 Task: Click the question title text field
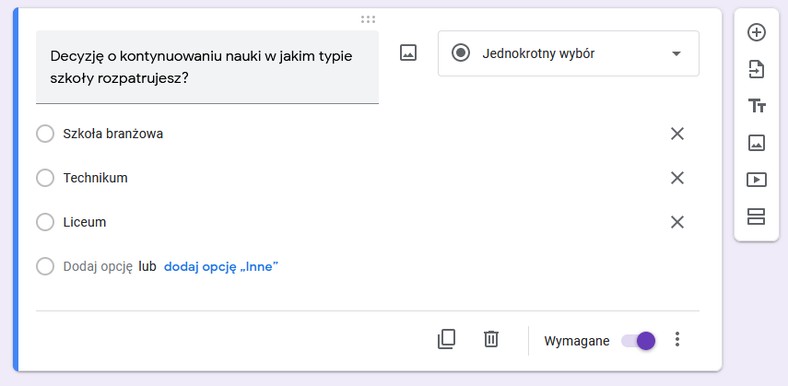(207, 67)
